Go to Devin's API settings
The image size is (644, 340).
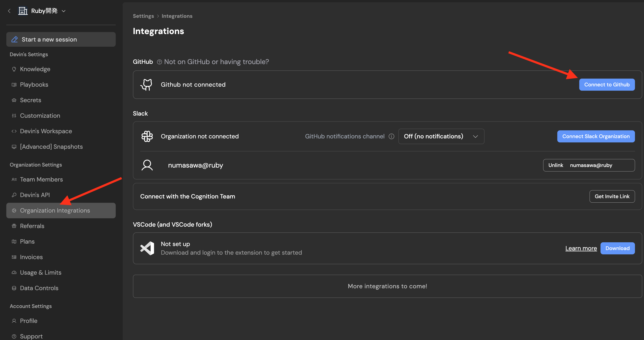pos(35,195)
